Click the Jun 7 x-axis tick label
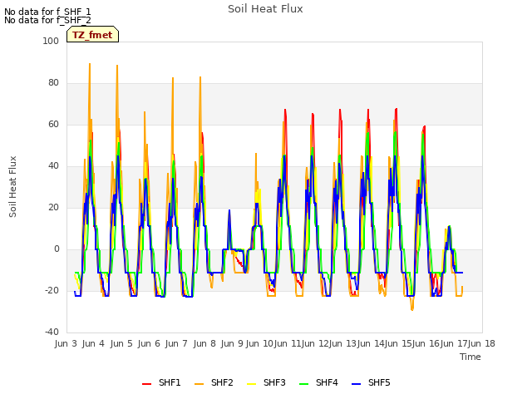This screenshot has height=399, width=532. point(176,343)
